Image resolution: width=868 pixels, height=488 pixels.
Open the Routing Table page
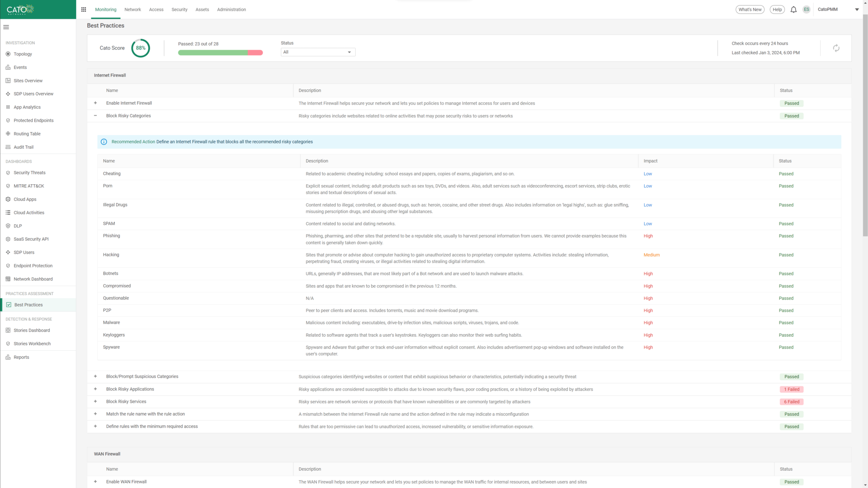pos(26,133)
